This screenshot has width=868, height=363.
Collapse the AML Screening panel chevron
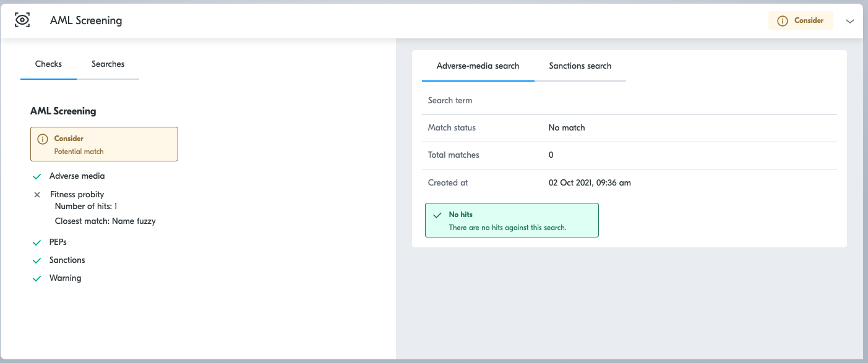tap(850, 21)
